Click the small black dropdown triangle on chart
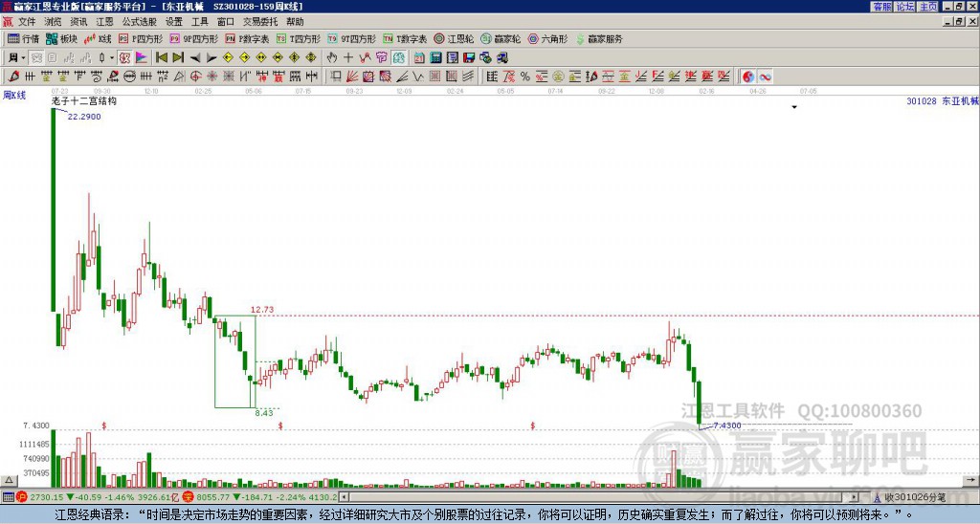The height and width of the screenshot is (524, 980). pos(794,107)
